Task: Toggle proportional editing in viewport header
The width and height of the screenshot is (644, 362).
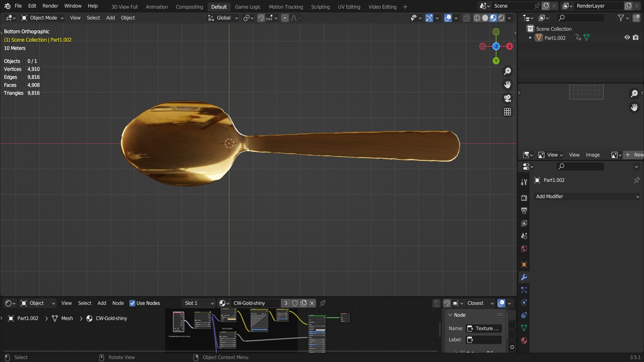Action: point(285,18)
